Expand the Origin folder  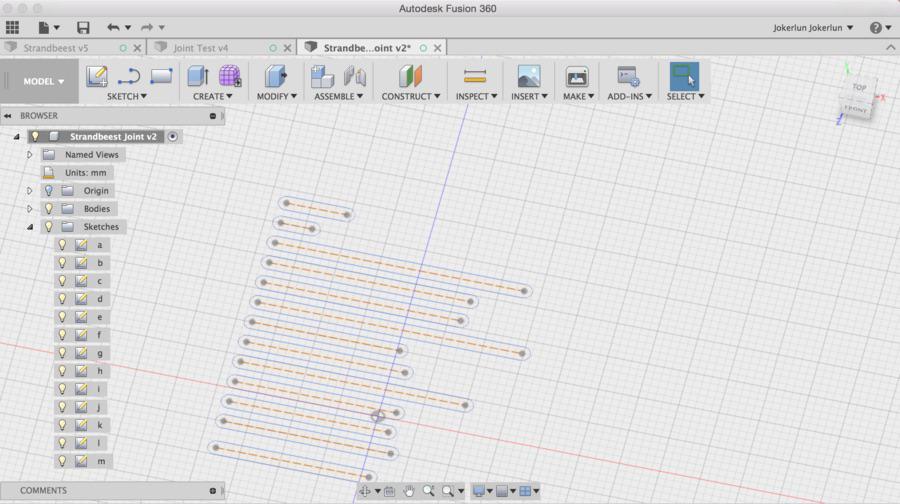30,191
